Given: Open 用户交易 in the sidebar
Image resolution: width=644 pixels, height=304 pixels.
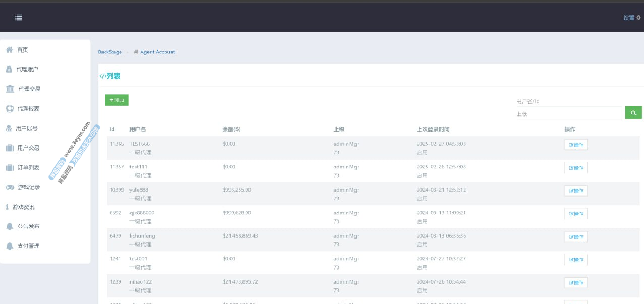Looking at the screenshot, I should click(x=28, y=148).
